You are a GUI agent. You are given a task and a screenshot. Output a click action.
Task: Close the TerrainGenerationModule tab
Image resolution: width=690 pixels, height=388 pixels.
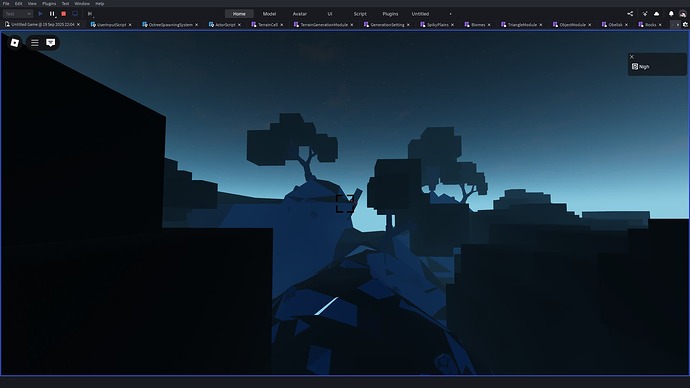click(x=352, y=25)
